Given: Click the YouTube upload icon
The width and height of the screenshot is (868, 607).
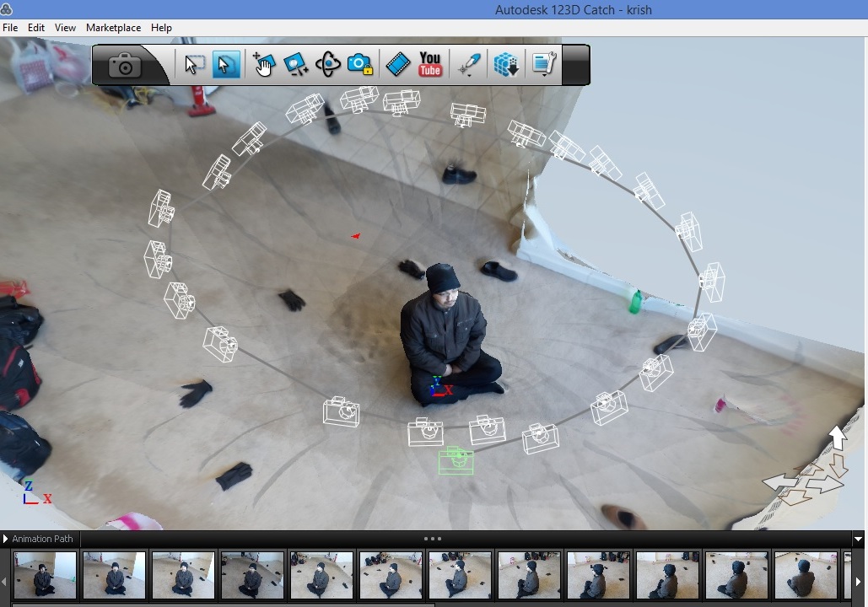Looking at the screenshot, I should click(430, 64).
